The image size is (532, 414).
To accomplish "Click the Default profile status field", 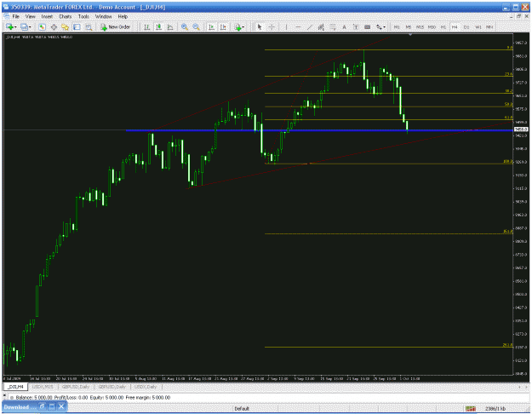I will point(242,409).
